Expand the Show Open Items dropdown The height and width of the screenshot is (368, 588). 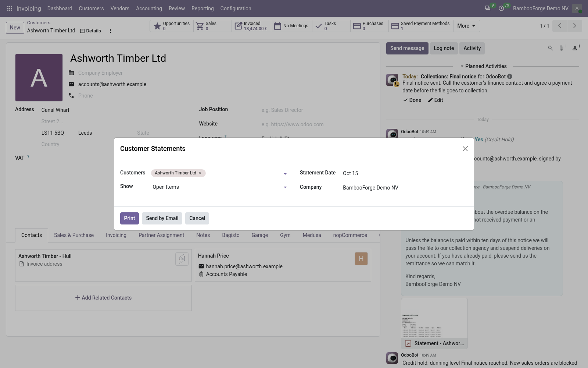click(285, 188)
